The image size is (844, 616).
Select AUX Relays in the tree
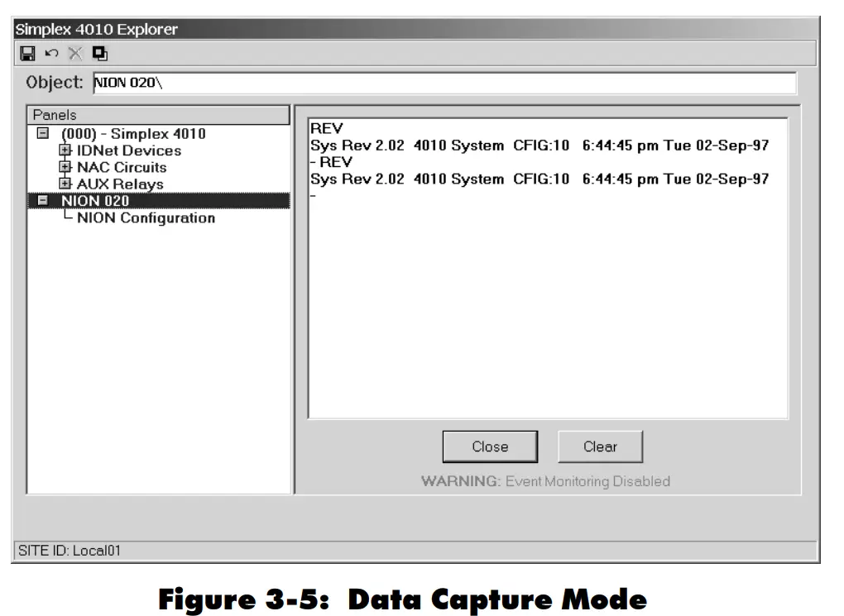point(120,184)
